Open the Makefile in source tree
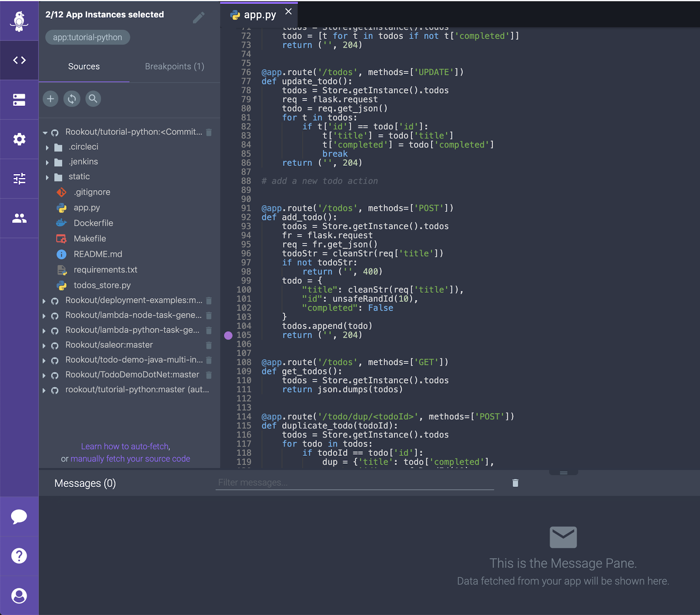The width and height of the screenshot is (700, 615). (90, 238)
